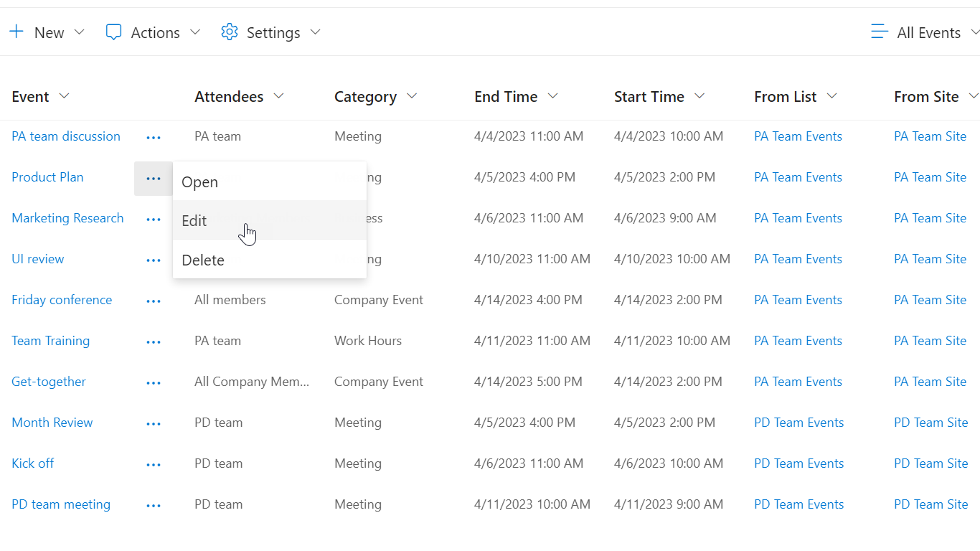Viewport: 980px width, 551px height.
Task: Click the three dots beside Month Review
Action: coord(154,423)
